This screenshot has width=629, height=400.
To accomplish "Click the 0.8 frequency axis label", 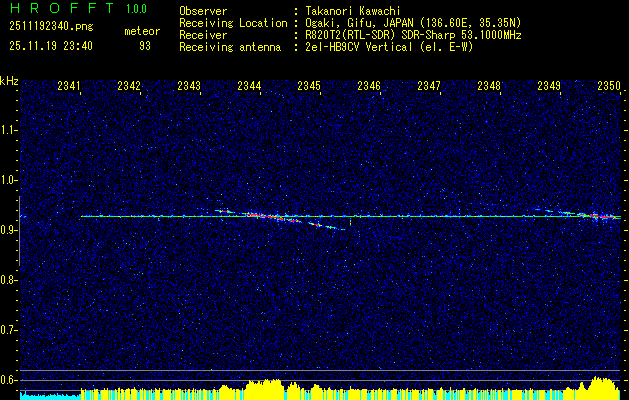I will click(x=8, y=280).
